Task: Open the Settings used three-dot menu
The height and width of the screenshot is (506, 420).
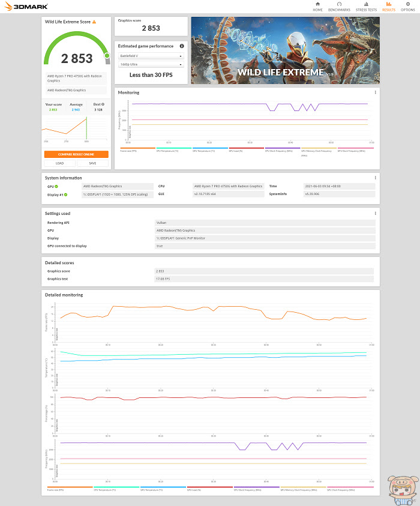Action: pyautogui.click(x=375, y=213)
